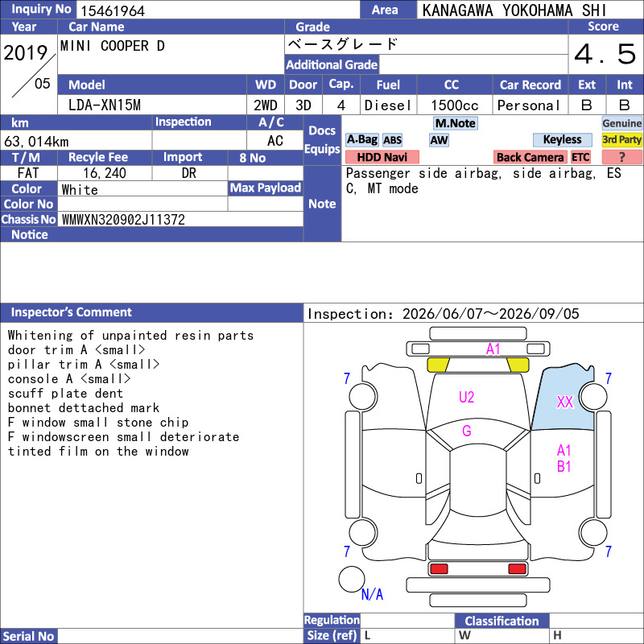Click the 3rd Party yellow badge
The width and height of the screenshot is (644, 644).
point(621,140)
